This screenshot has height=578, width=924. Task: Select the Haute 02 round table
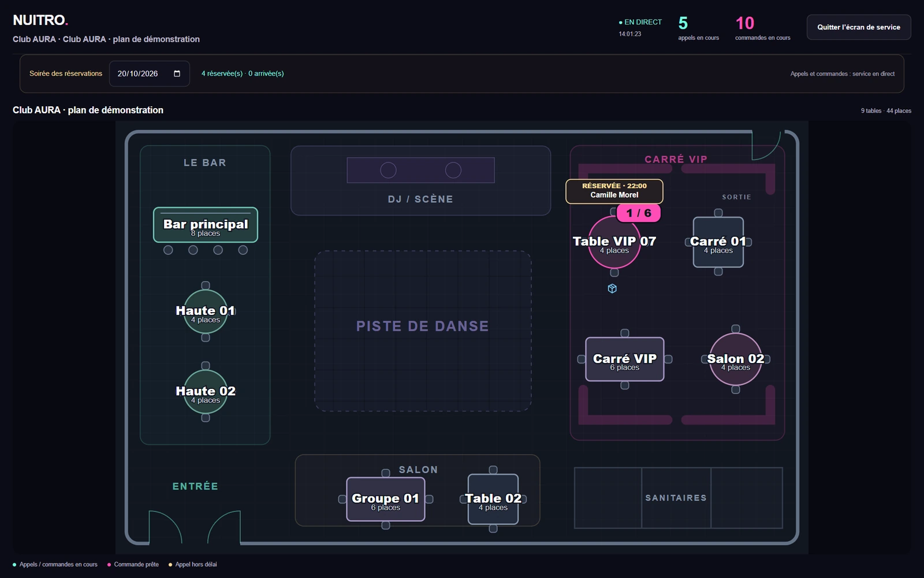pos(206,392)
